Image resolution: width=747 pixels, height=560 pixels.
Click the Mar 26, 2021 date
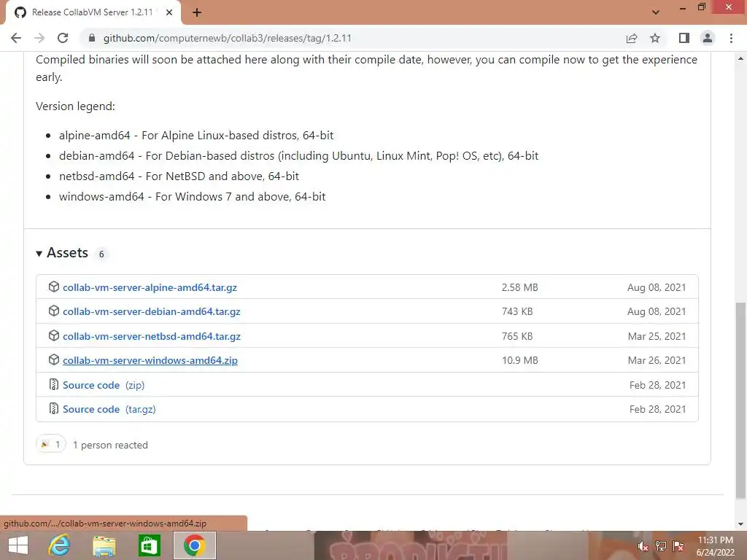657,360
